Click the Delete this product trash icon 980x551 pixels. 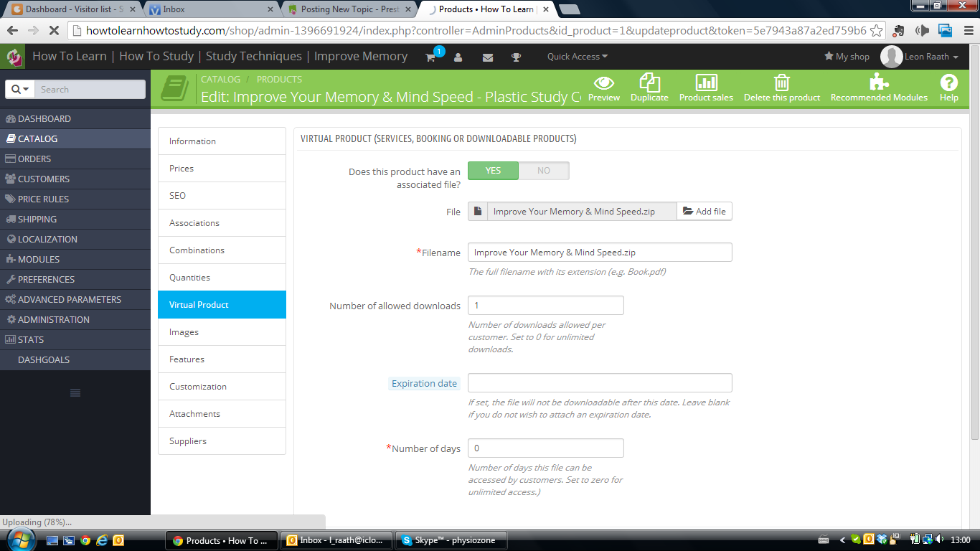(x=782, y=83)
